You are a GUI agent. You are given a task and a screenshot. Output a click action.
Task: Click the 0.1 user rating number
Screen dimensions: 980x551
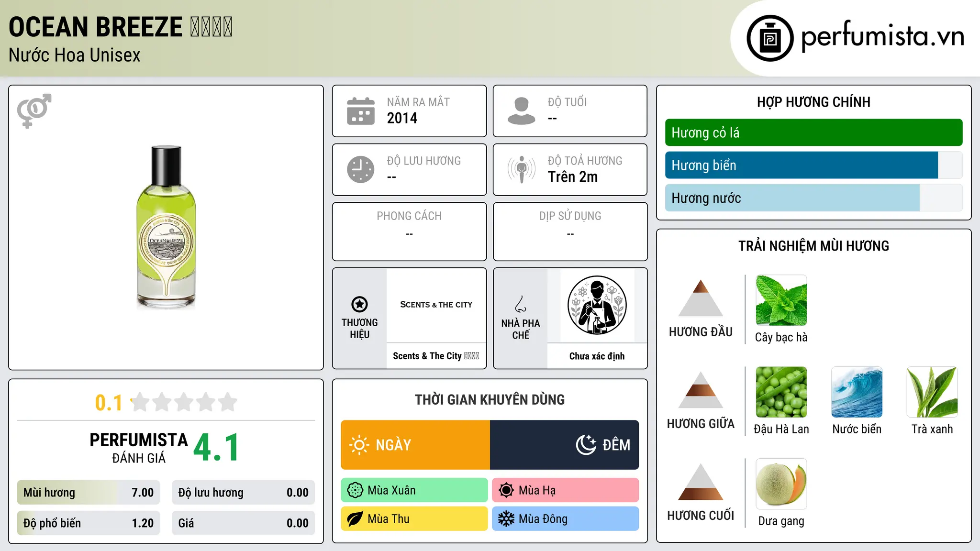tap(109, 403)
